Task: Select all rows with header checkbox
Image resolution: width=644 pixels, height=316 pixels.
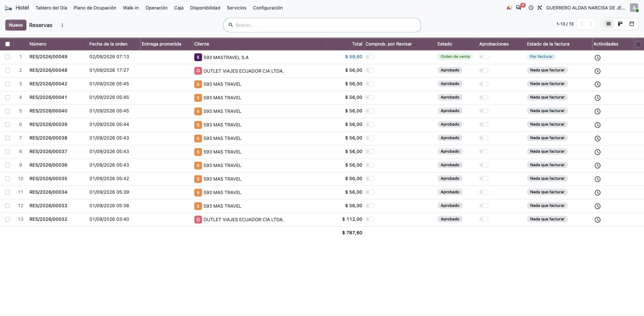Action: [x=7, y=44]
